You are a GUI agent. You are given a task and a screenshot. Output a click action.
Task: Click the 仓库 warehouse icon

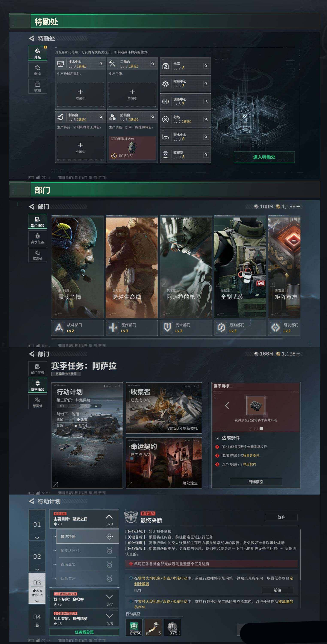point(165,66)
